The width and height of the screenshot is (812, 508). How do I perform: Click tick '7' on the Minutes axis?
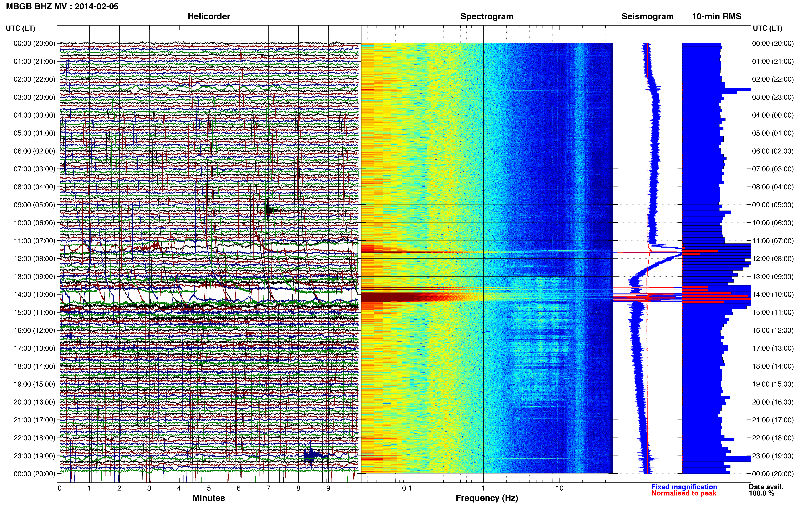[x=269, y=488]
